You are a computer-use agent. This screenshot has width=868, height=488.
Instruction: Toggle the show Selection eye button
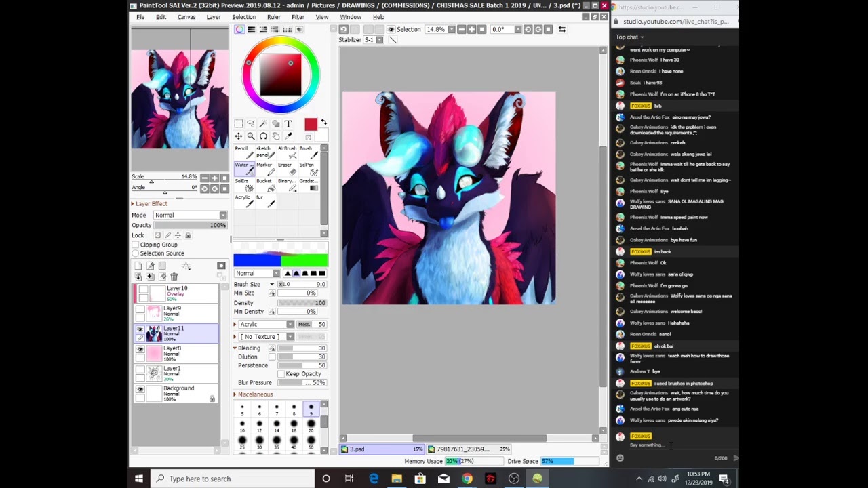[391, 29]
